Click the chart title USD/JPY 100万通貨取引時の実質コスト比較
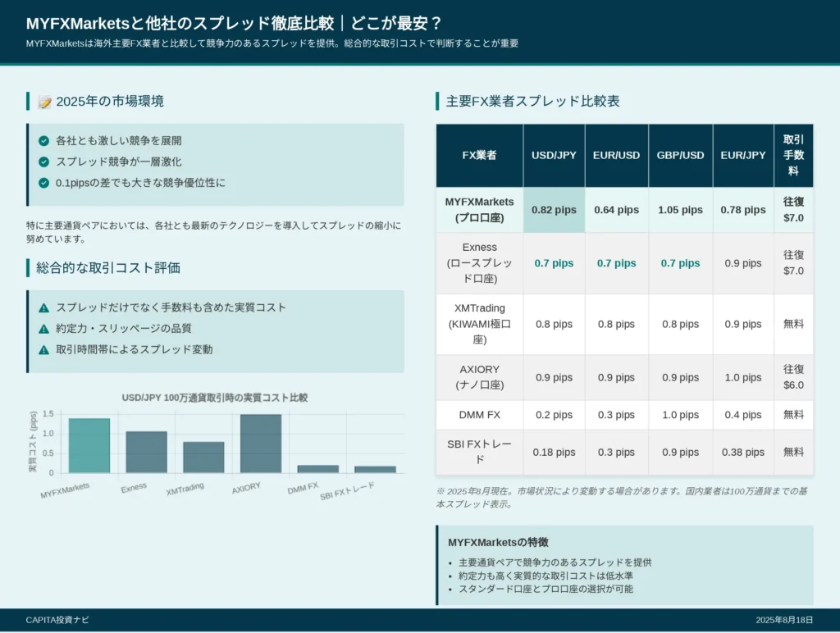Viewport: 840px width, 633px height. [x=215, y=398]
